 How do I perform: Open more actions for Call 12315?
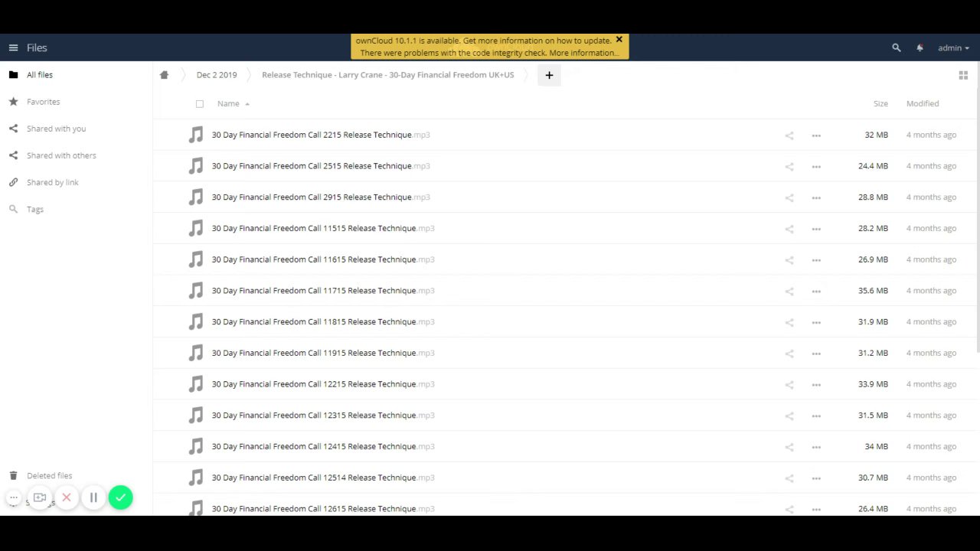[x=816, y=416]
